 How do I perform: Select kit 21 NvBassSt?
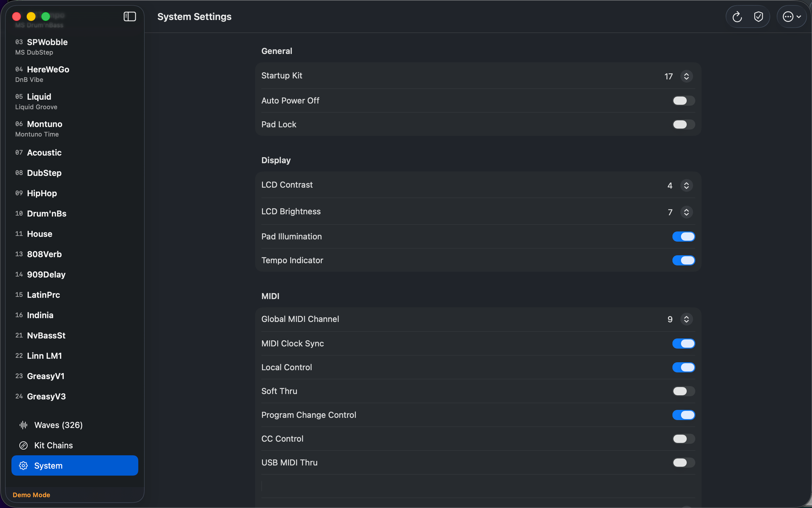[x=75, y=336]
